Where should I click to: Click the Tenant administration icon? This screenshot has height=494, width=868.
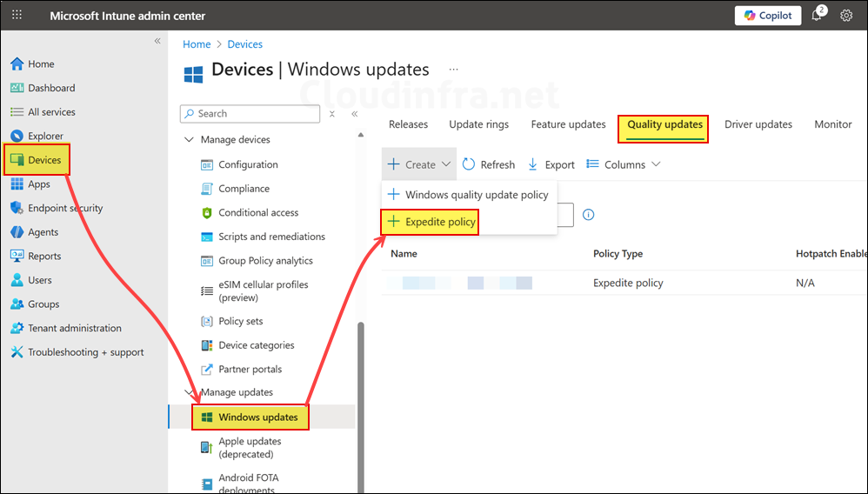click(17, 328)
